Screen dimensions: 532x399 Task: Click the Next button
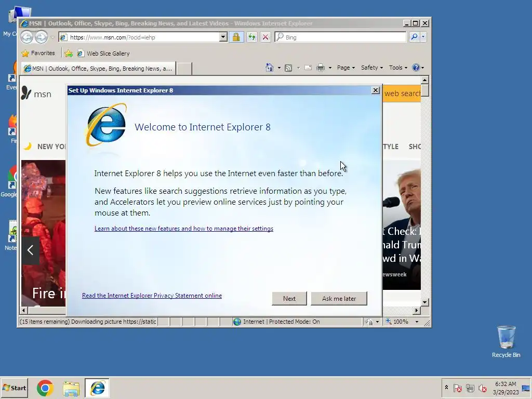click(x=289, y=299)
